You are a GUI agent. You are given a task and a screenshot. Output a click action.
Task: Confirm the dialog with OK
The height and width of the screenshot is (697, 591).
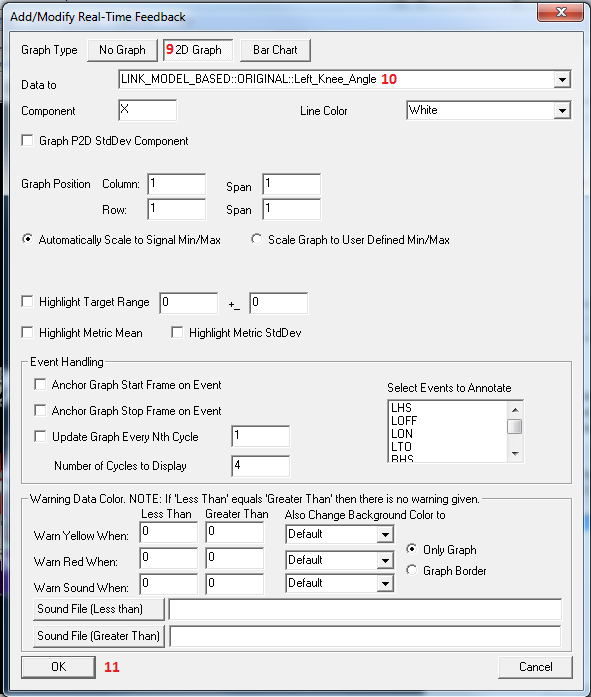(58, 667)
